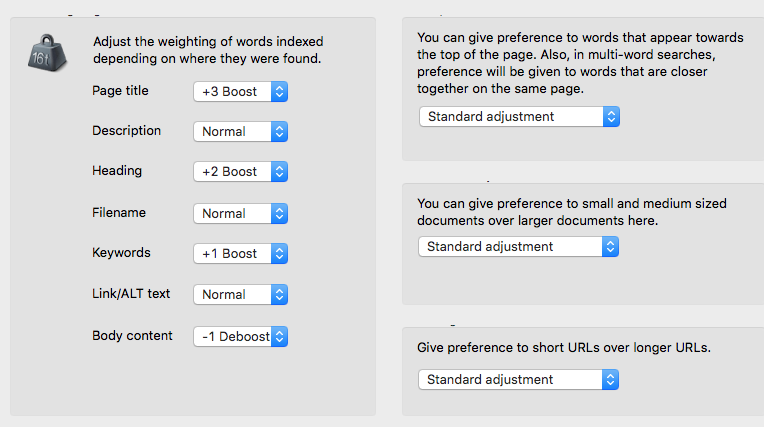This screenshot has height=427, width=764.
Task: Open the word position adjustment dropdown
Action: pos(519,116)
